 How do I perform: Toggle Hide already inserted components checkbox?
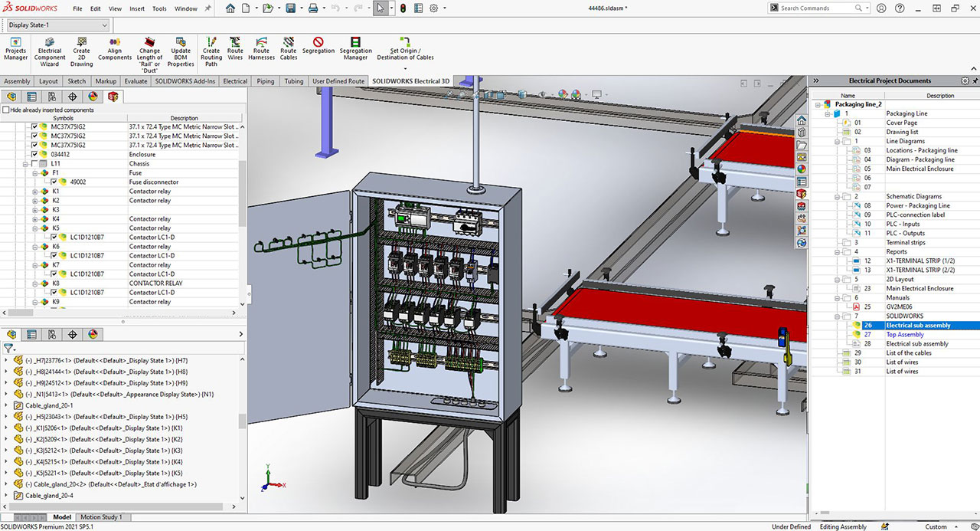tap(7, 110)
